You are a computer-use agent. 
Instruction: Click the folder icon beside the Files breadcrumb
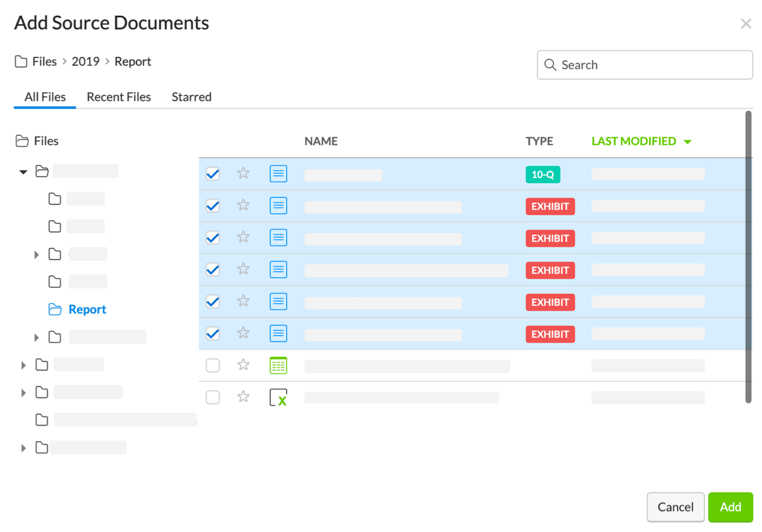coord(21,62)
